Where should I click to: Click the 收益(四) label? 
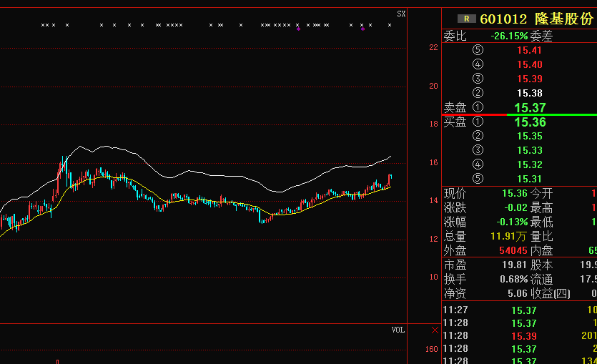pyautogui.click(x=550, y=294)
